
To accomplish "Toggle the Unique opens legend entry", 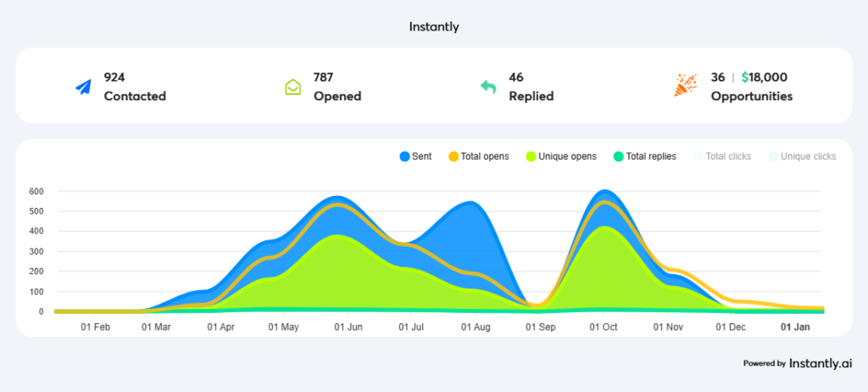I will pos(561,156).
